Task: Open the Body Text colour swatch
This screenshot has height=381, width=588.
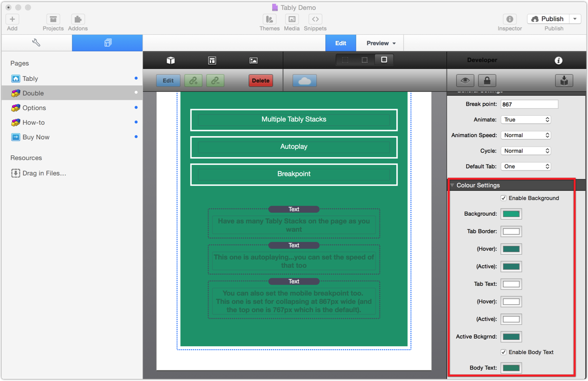Action: (511, 368)
